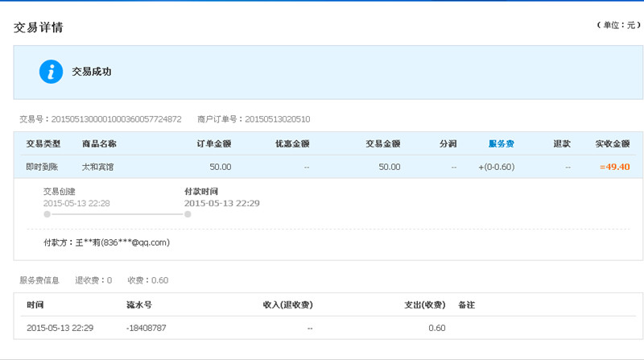
Task: Click the 交易金额 column header
Action: coord(383,144)
